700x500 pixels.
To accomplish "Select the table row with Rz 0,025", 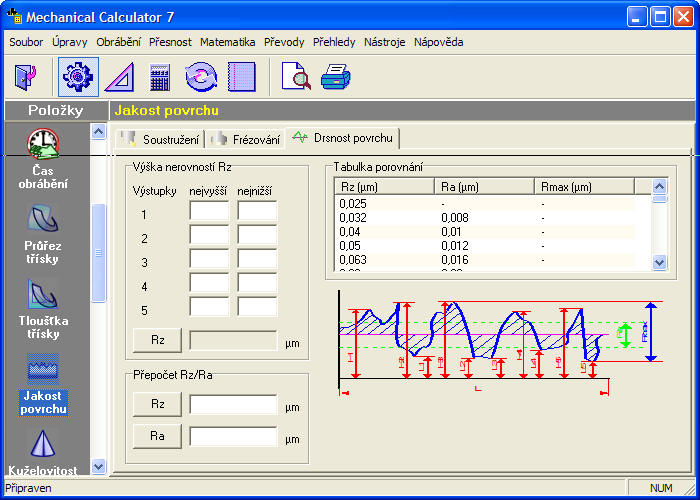I will [x=485, y=204].
